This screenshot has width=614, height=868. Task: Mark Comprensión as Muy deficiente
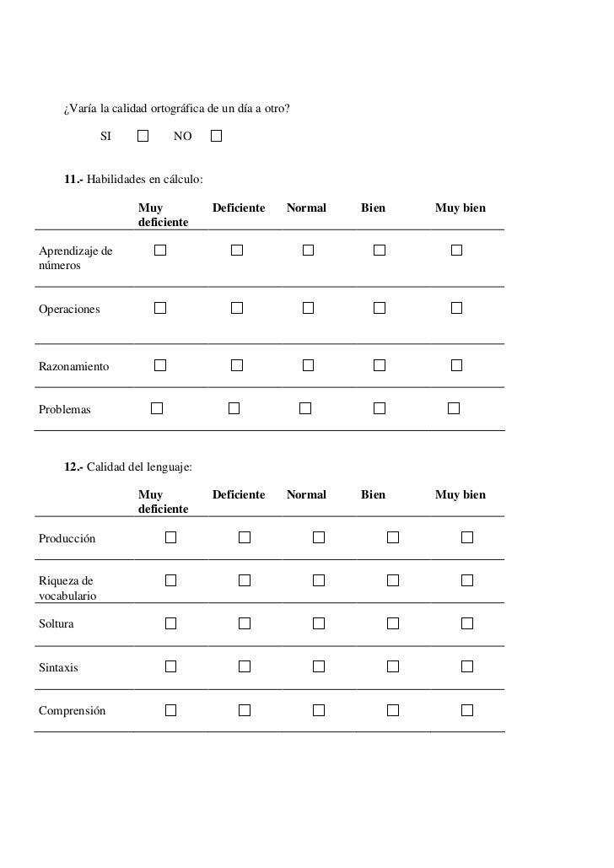171,710
